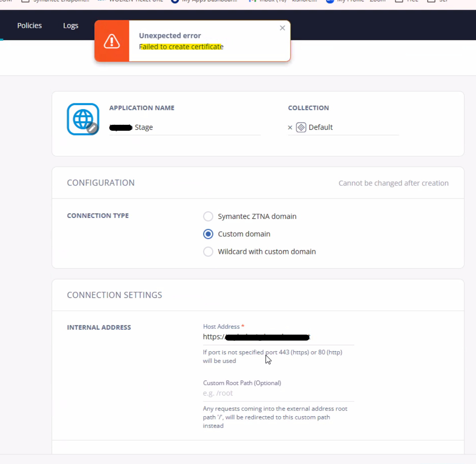Click the warning triangle icon
This screenshot has height=464, width=476.
[112, 41]
